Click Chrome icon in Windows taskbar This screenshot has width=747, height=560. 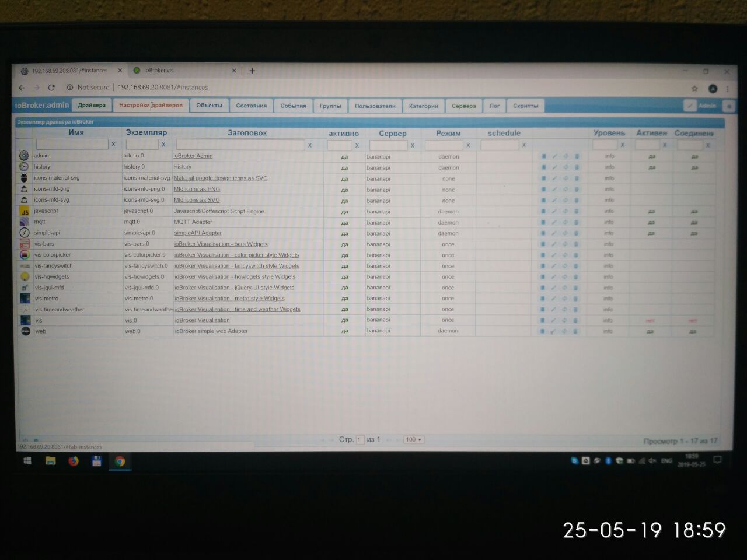(x=120, y=461)
